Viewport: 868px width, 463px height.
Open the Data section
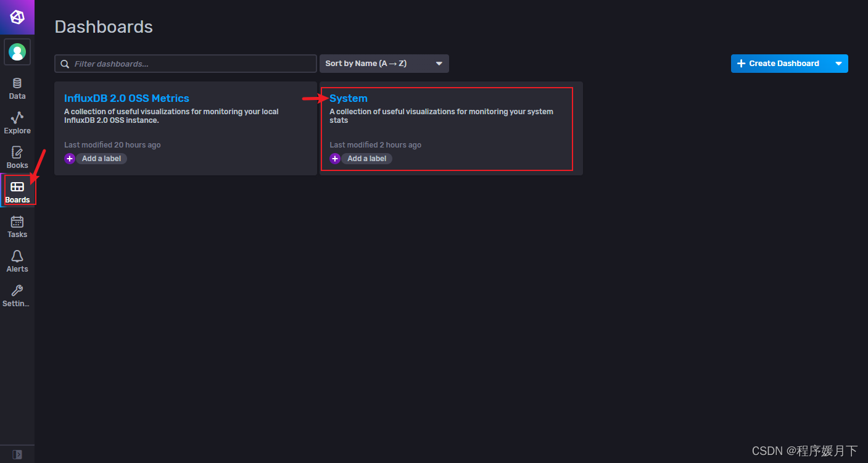(17, 88)
